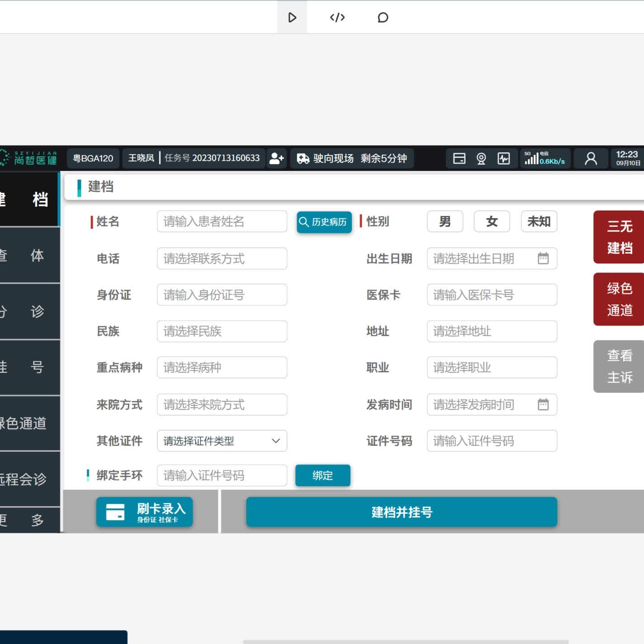This screenshot has height=644, width=644.
Task: Click the 历史病历 search button
Action: [x=324, y=222]
